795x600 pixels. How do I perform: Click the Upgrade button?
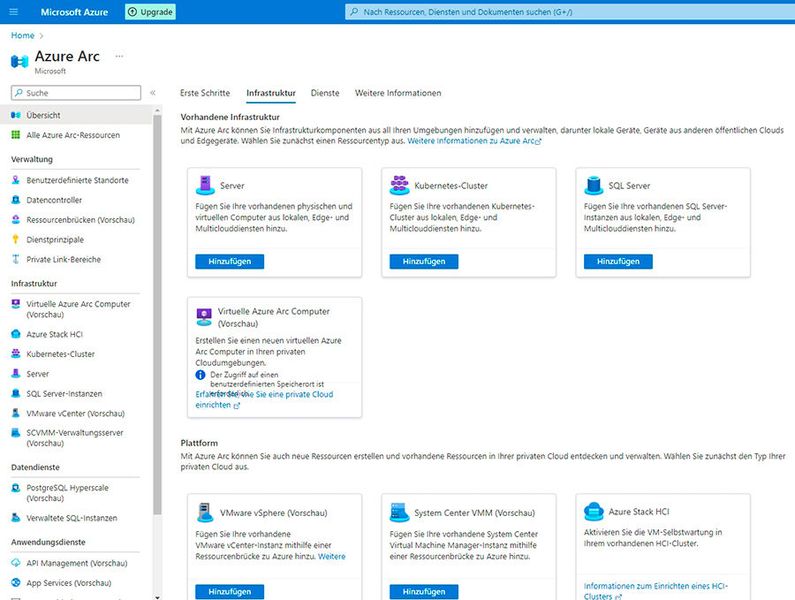click(150, 12)
